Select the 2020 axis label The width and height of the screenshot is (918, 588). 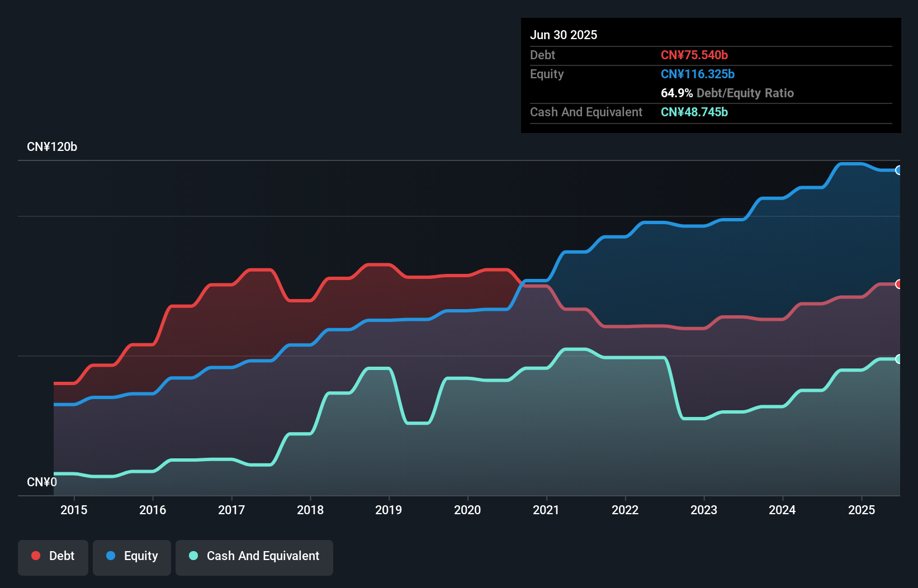(468, 510)
